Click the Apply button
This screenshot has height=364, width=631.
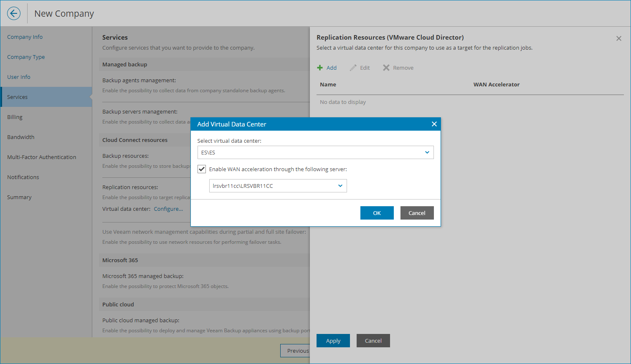[x=333, y=341]
